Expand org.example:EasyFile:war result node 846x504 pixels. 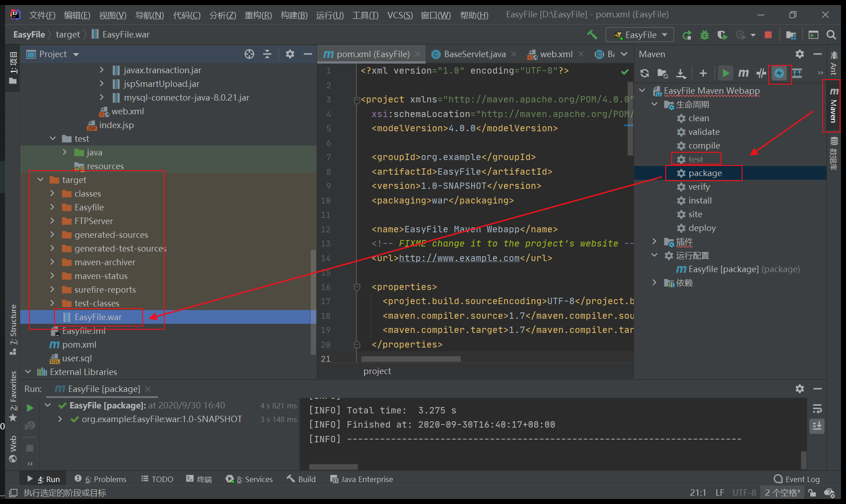(x=60, y=419)
